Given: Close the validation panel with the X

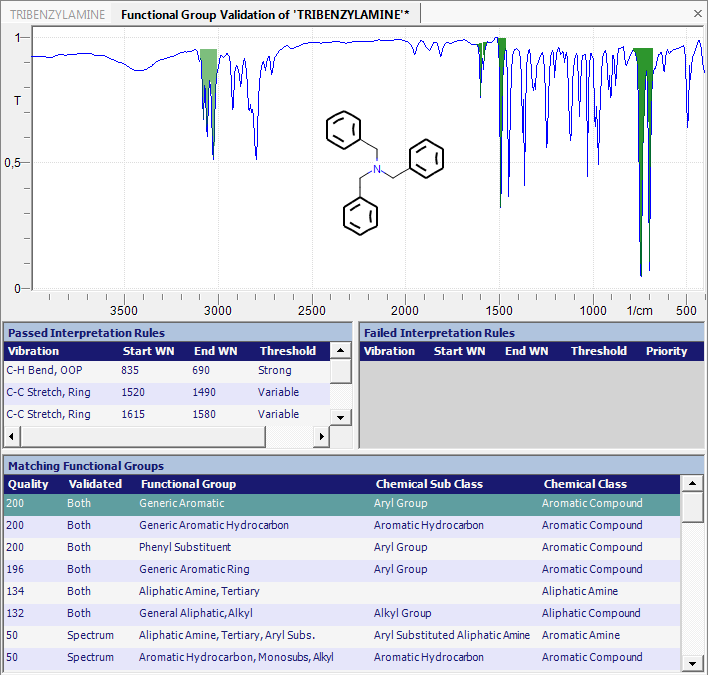Looking at the screenshot, I should pyautogui.click(x=697, y=14).
